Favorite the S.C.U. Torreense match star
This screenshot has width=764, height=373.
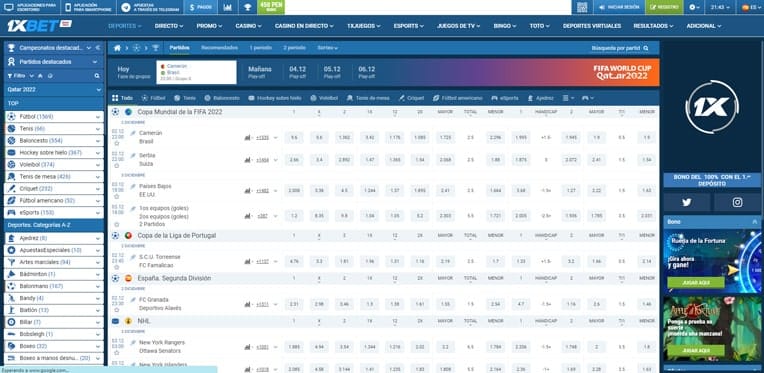click(x=116, y=267)
